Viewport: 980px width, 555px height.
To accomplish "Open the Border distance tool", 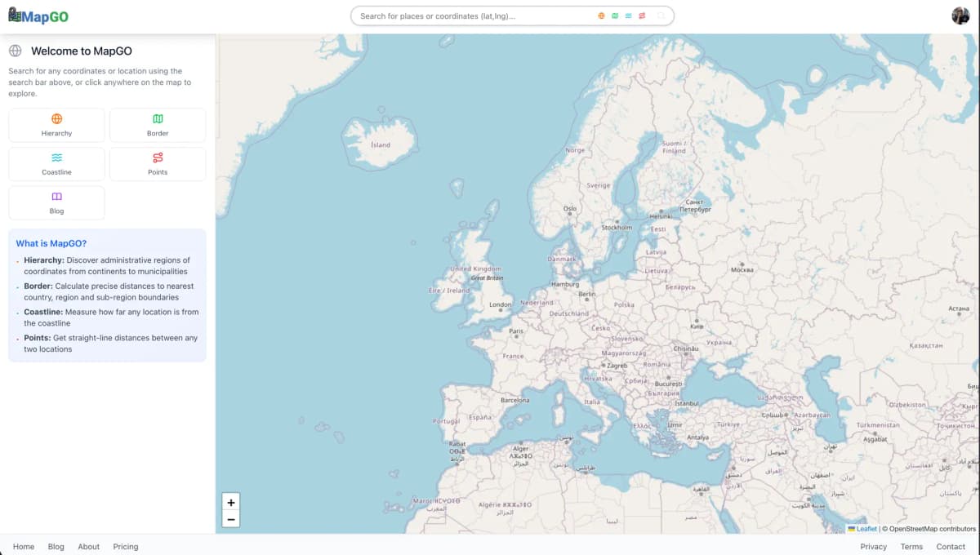I will coord(157,124).
